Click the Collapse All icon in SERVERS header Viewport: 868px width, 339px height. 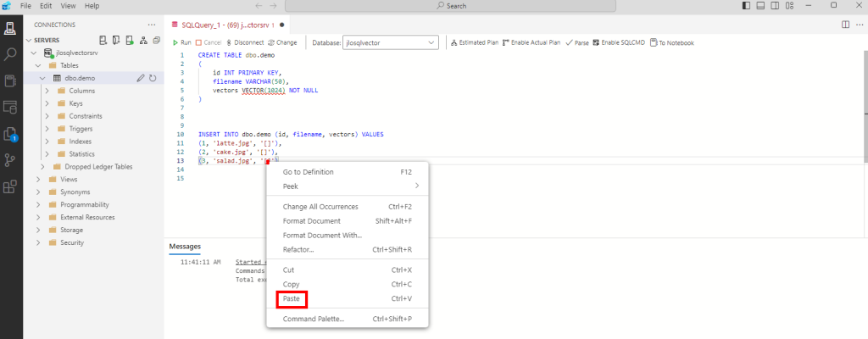coord(157,41)
